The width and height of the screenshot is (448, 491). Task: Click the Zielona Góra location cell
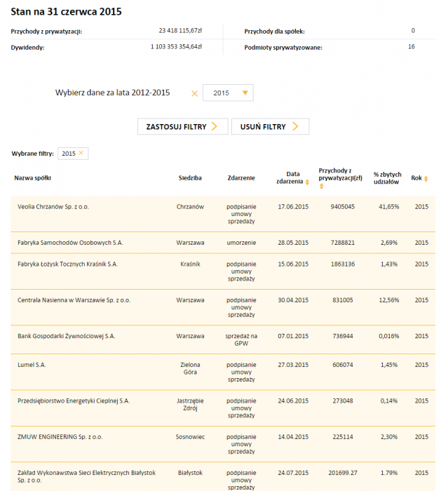click(x=190, y=368)
